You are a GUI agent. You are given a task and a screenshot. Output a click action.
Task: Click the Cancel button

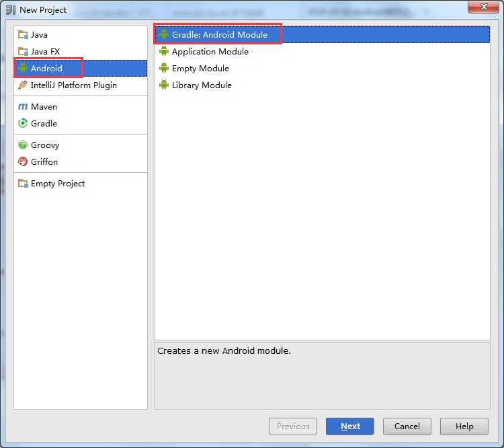(x=407, y=426)
